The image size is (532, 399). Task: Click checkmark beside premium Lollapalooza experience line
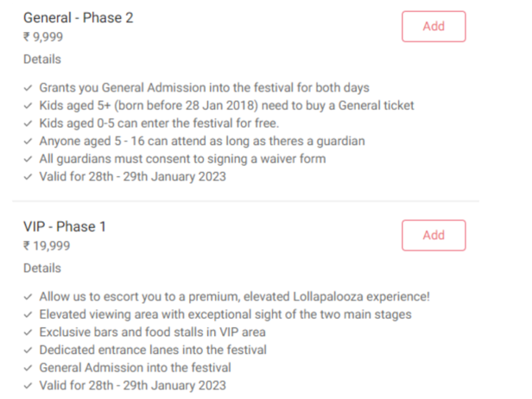[x=28, y=297]
